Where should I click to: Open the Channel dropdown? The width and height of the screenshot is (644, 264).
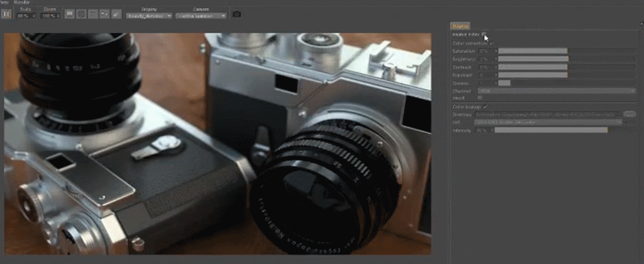pos(556,91)
